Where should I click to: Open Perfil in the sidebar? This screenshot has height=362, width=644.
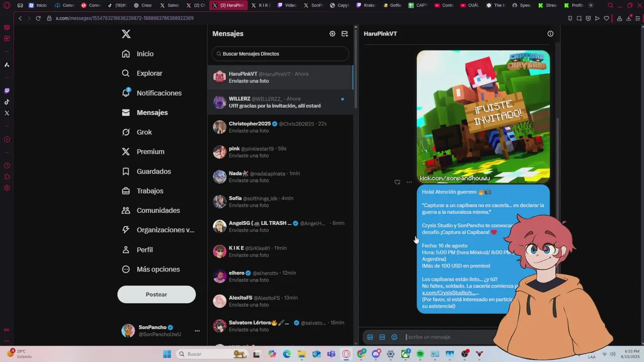pos(137,250)
